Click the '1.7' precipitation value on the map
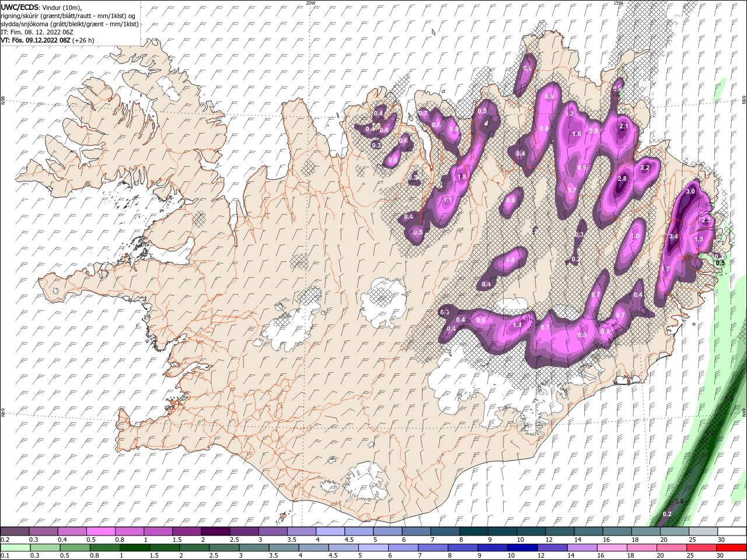The width and height of the screenshot is (747, 560). click(x=665, y=269)
